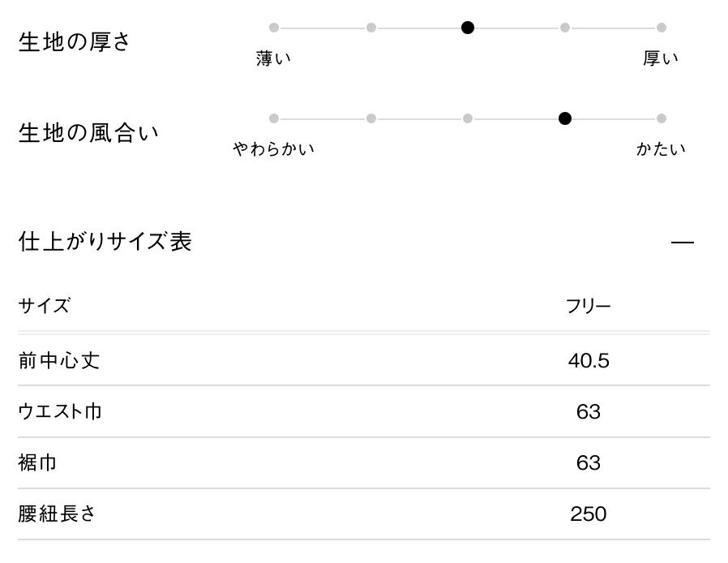Click the やわらかい label
This screenshot has width=728, height=563.
coord(273,149)
